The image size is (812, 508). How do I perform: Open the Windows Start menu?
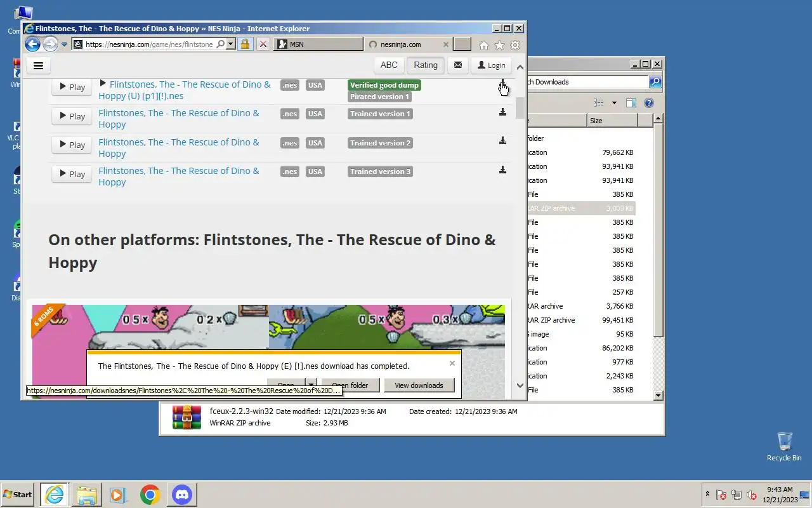click(x=17, y=494)
